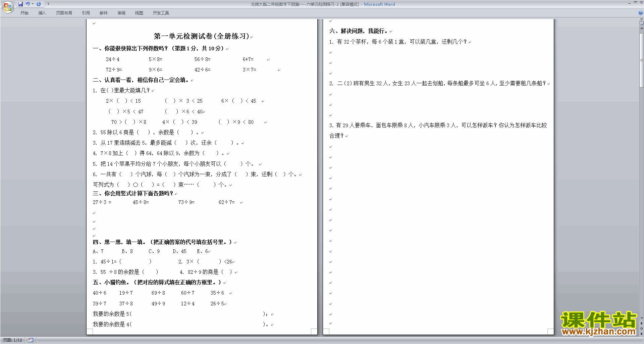Click the text 一、你能很快算出下列得数吗?
This screenshot has width=644, height=344.
(130, 49)
